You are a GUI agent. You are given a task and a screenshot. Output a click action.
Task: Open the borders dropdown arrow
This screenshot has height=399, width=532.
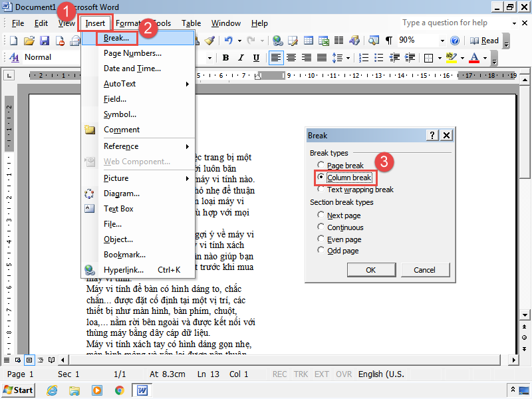[440, 58]
